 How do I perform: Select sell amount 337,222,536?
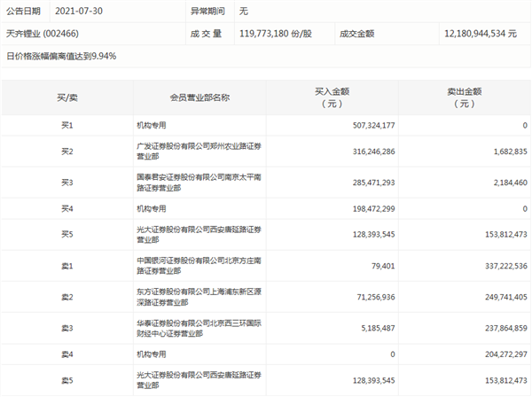click(x=506, y=266)
